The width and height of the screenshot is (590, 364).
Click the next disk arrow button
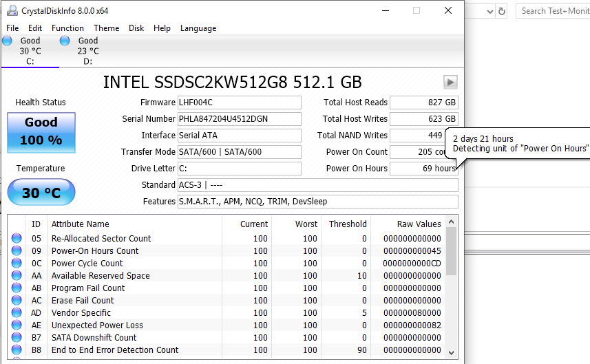click(x=450, y=83)
